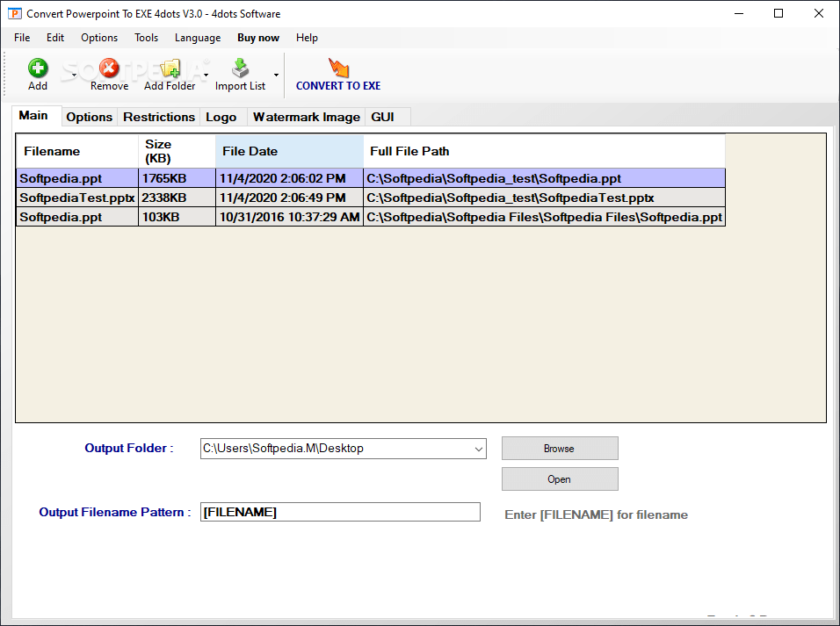The width and height of the screenshot is (840, 626).
Task: Click the 103KB size cell
Action: (x=177, y=217)
